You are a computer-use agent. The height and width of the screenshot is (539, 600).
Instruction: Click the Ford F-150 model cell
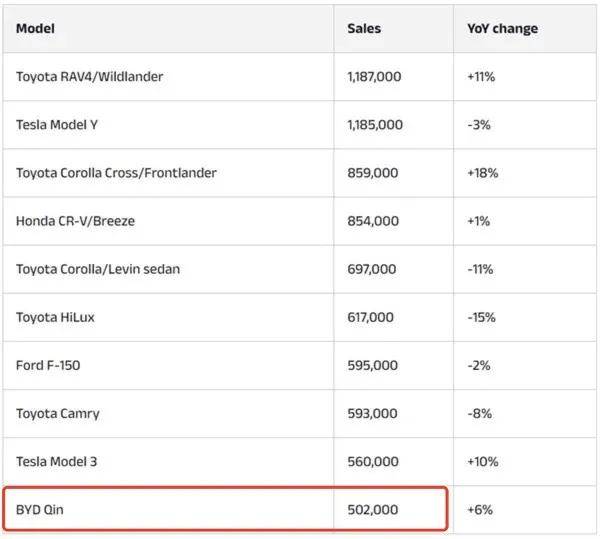click(x=48, y=365)
